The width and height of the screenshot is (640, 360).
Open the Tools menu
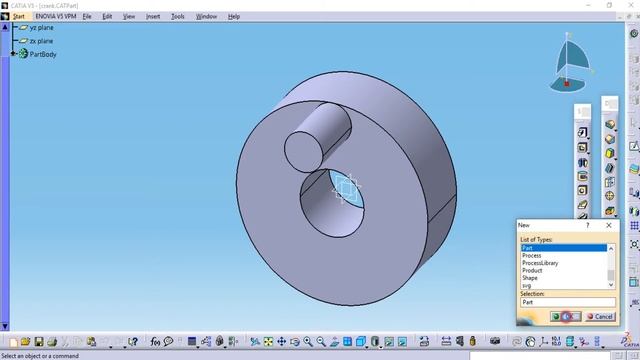[178, 16]
